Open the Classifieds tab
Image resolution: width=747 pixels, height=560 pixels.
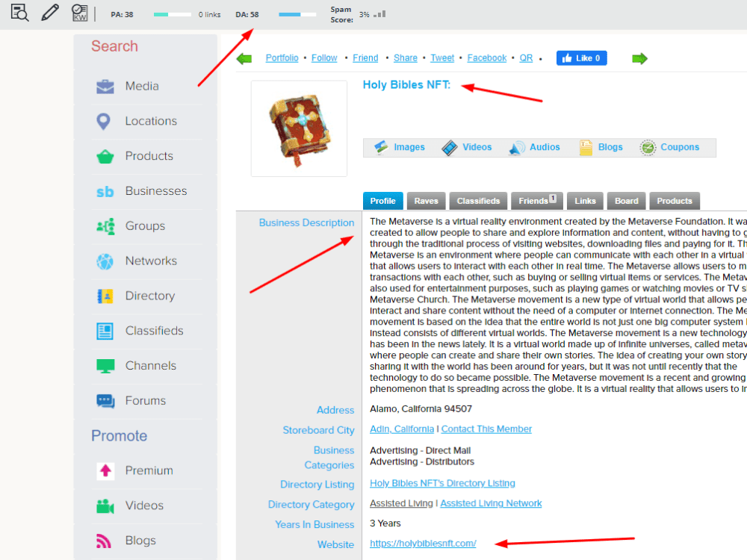(478, 201)
